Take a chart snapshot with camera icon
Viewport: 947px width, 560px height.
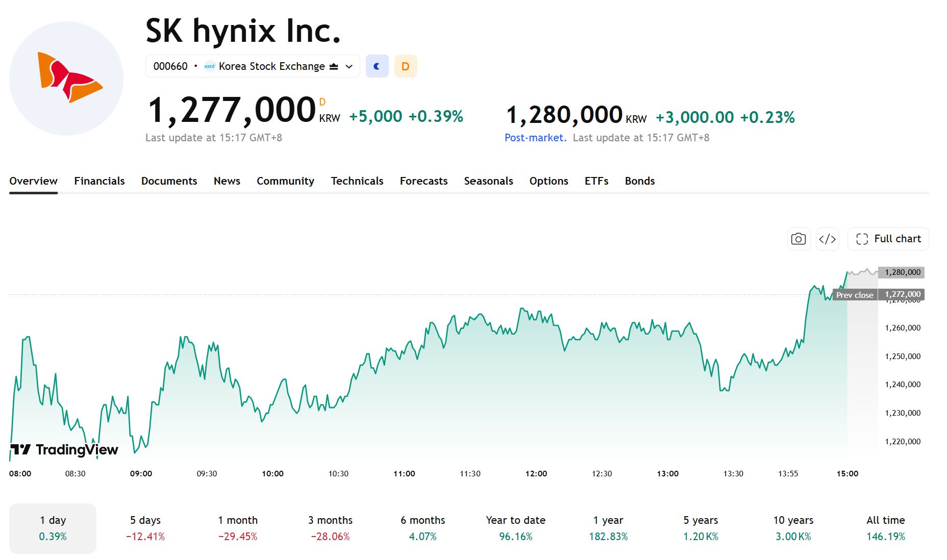tap(799, 239)
